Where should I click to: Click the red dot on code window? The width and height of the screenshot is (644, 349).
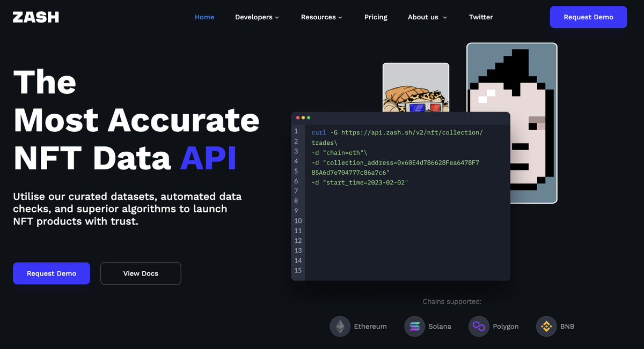[298, 117]
